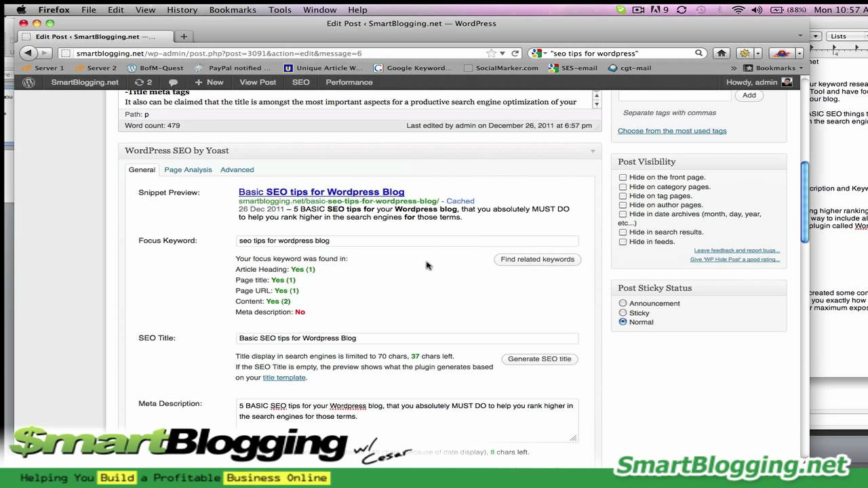
Task: Click scroll-up arrow of the editor scrollbar
Action: tap(596, 95)
